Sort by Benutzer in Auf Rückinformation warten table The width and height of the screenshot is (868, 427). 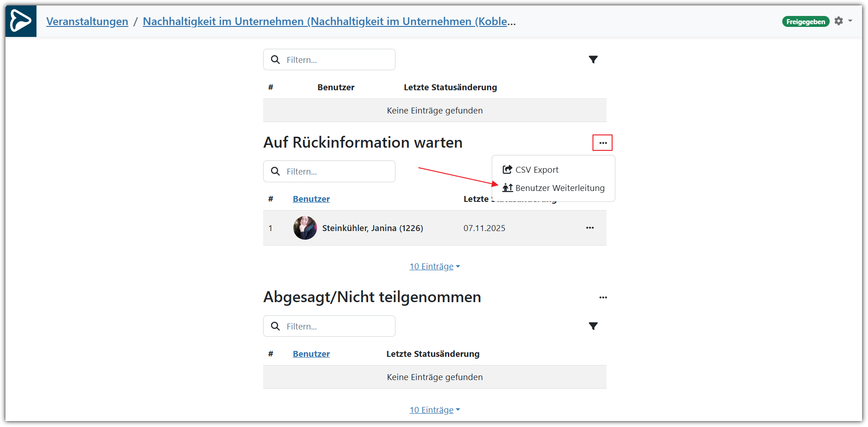[311, 199]
